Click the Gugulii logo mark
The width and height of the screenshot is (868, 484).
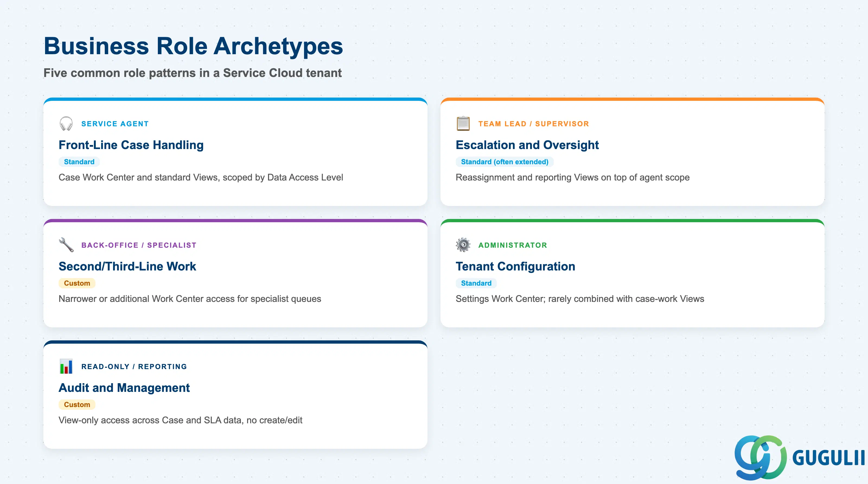tap(761, 457)
